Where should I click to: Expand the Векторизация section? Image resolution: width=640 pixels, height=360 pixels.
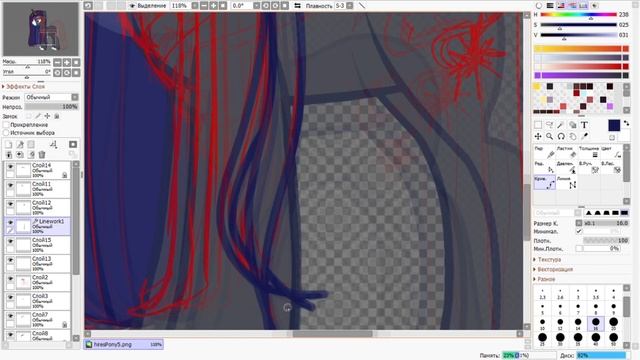click(x=553, y=269)
